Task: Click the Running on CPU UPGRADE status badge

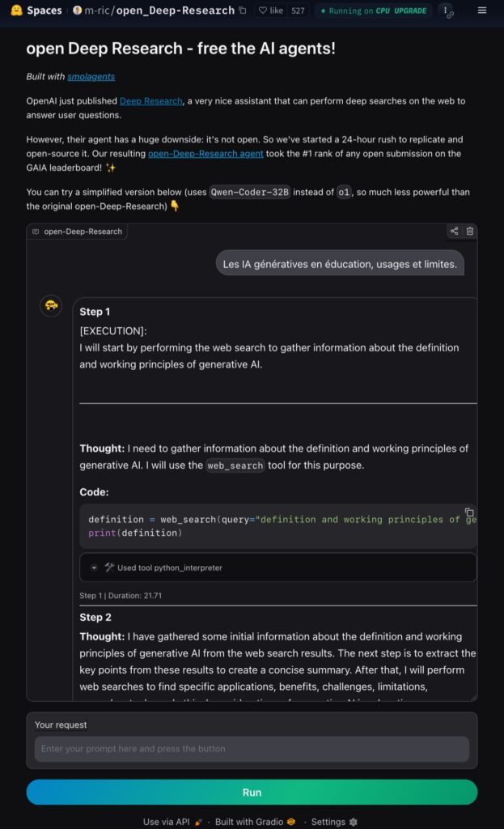Action: click(372, 11)
